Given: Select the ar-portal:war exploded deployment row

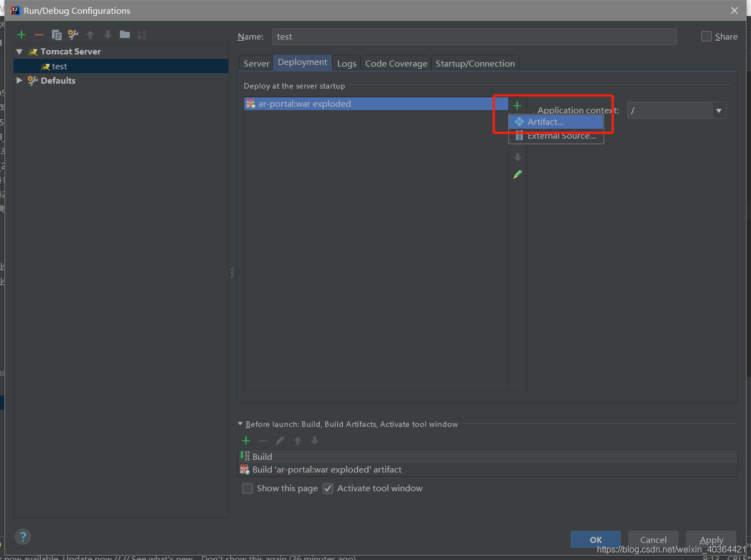Looking at the screenshot, I should coord(376,103).
